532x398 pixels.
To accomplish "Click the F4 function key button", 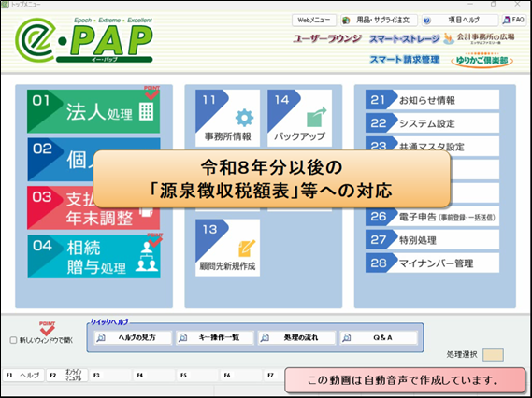I will 154,376.
